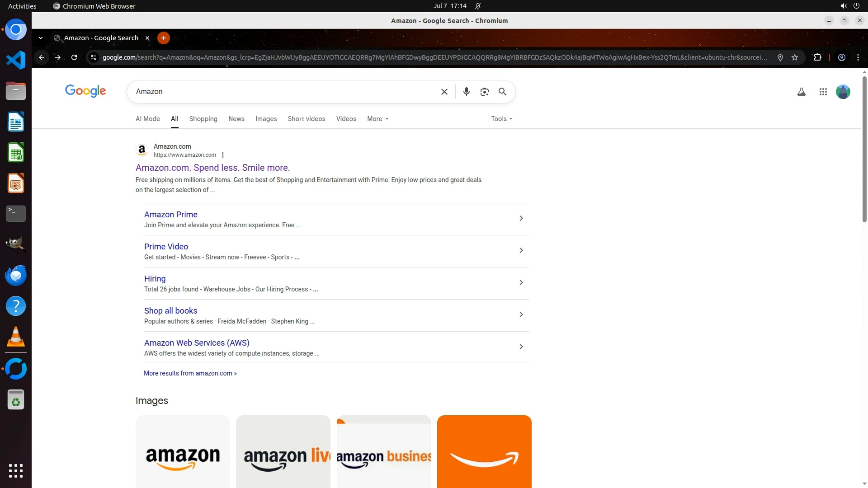Open the Extensions puzzle icon
868x488 pixels.
(x=817, y=57)
